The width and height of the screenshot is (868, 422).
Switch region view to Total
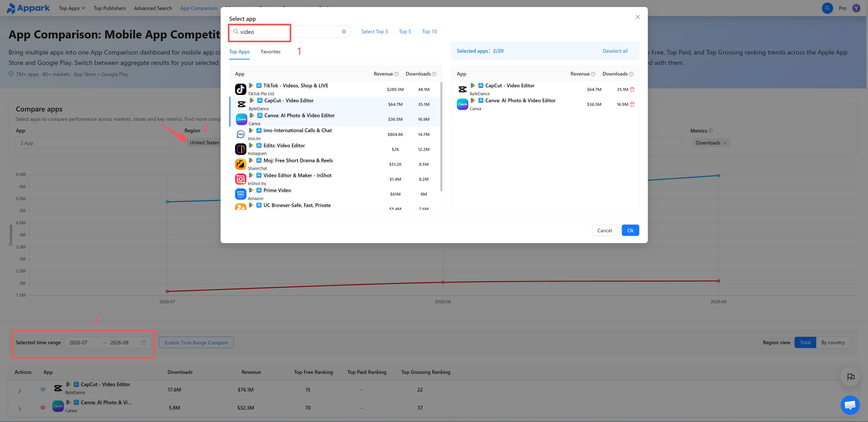coord(805,342)
